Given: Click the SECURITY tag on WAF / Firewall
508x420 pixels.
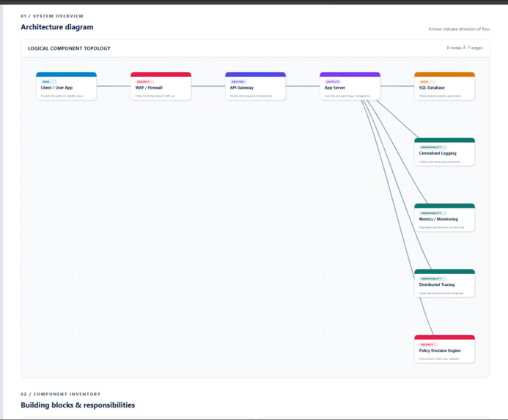Looking at the screenshot, I should tap(144, 81).
